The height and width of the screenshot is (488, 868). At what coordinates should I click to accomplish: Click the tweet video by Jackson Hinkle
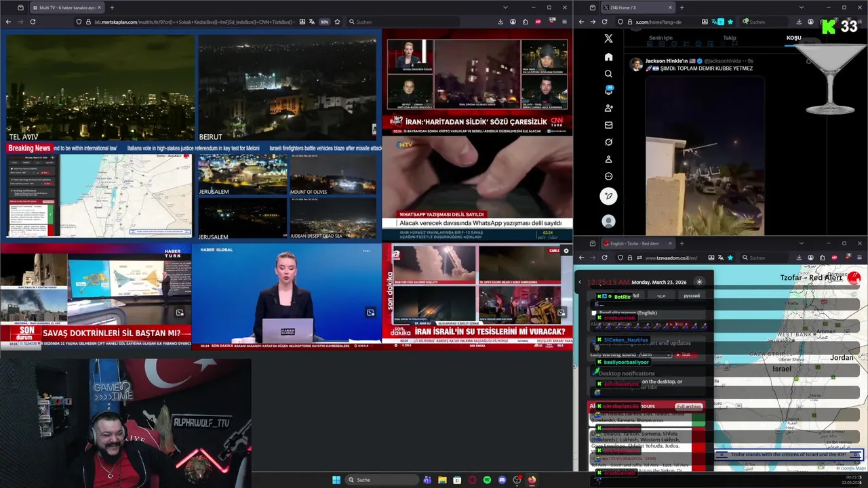click(x=705, y=156)
